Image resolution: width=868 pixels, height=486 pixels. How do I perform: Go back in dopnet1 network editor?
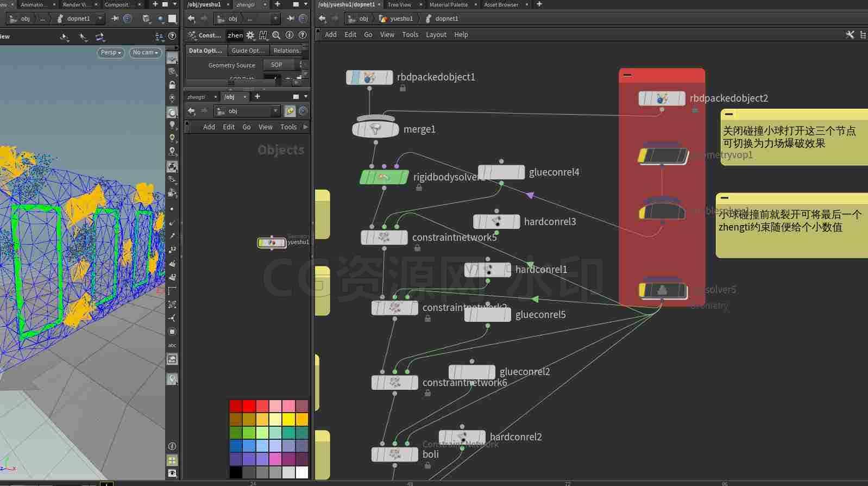322,18
